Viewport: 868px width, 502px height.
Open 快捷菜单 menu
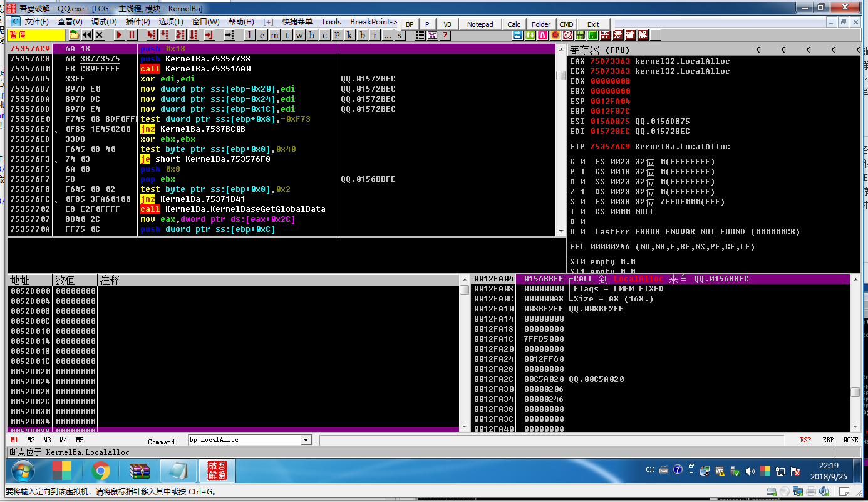pos(297,22)
